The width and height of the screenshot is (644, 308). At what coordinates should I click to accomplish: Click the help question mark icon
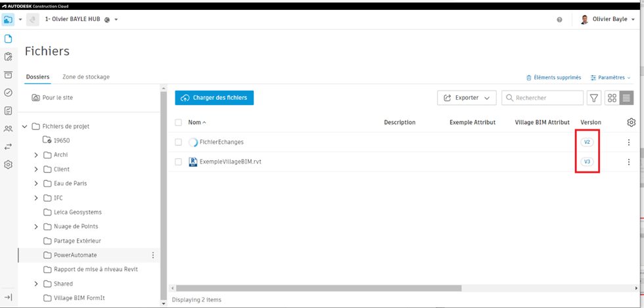[x=559, y=20]
